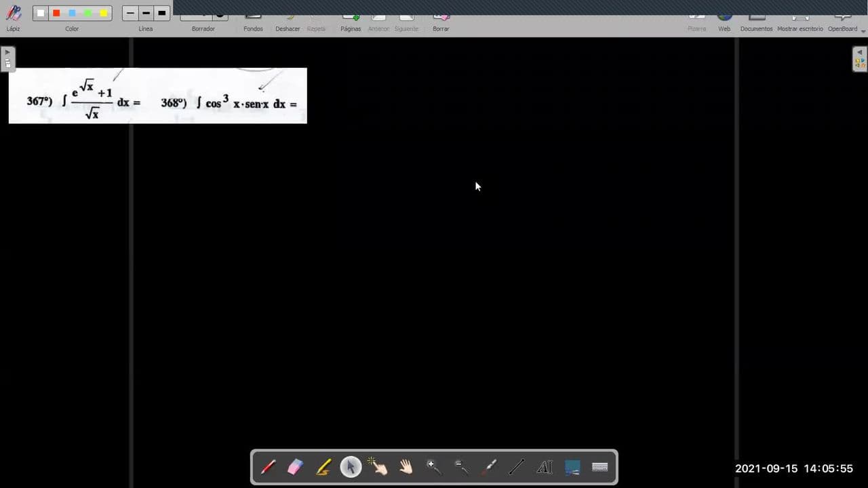Select the red pen tool
868x488 pixels.
click(269, 467)
